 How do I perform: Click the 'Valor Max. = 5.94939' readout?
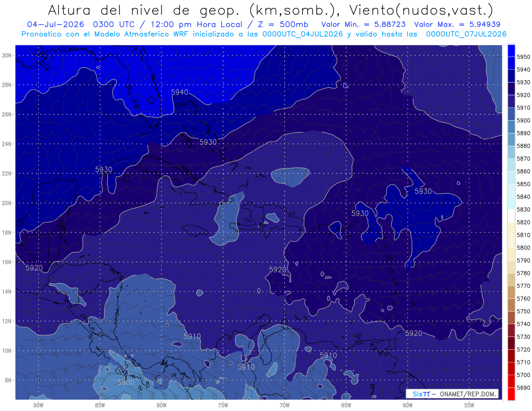pyautogui.click(x=458, y=24)
